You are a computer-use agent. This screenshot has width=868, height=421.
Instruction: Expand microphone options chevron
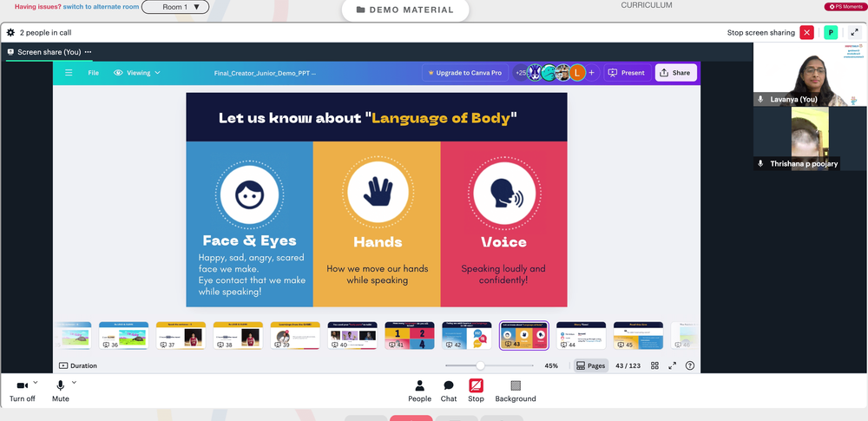point(74,382)
